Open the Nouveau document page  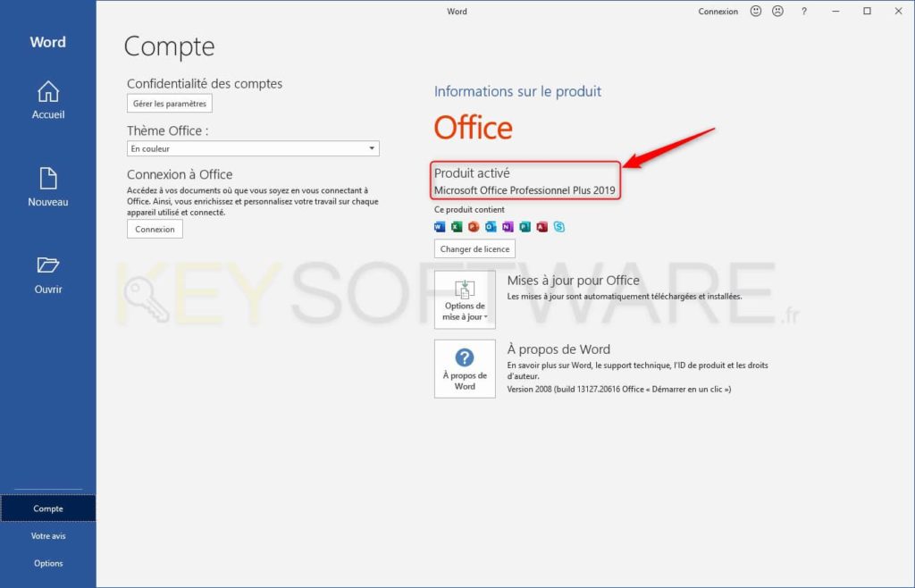click(48, 188)
